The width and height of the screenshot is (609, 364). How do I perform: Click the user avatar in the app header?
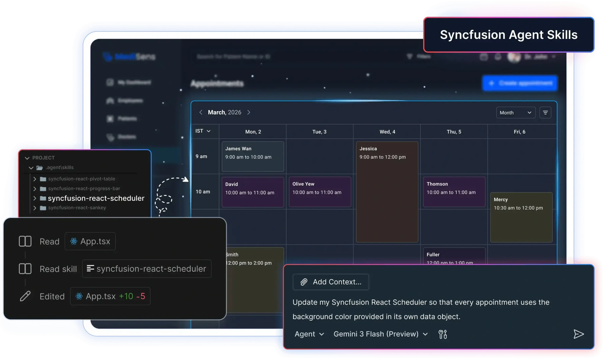[x=514, y=57]
